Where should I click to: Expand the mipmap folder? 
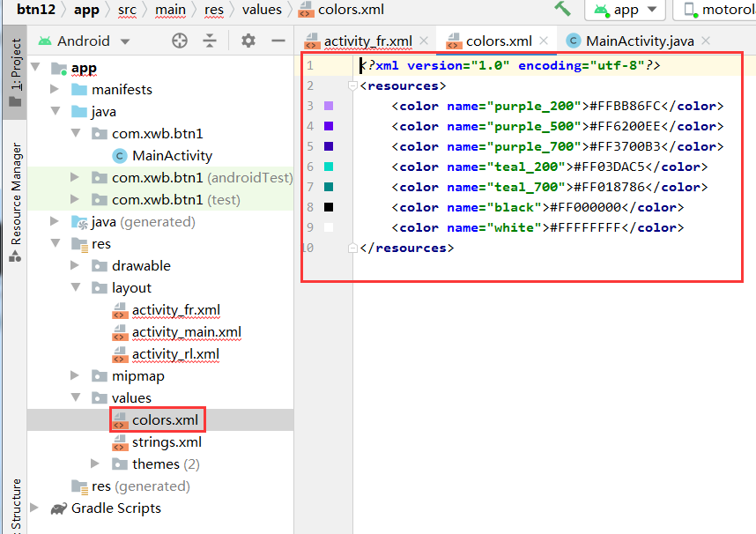click(74, 375)
